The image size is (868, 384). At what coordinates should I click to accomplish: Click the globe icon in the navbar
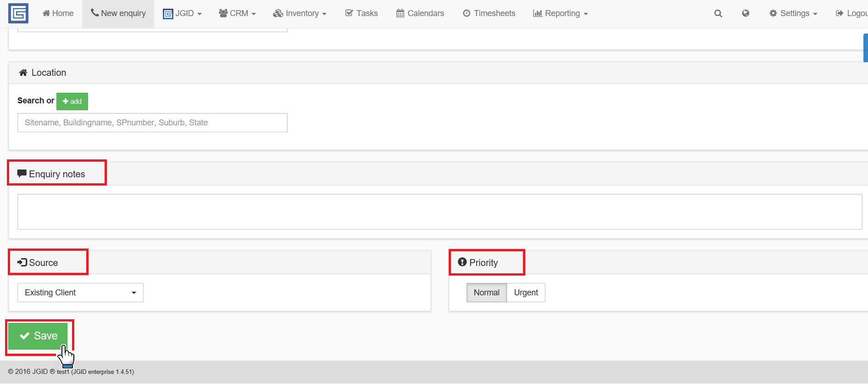pyautogui.click(x=746, y=13)
